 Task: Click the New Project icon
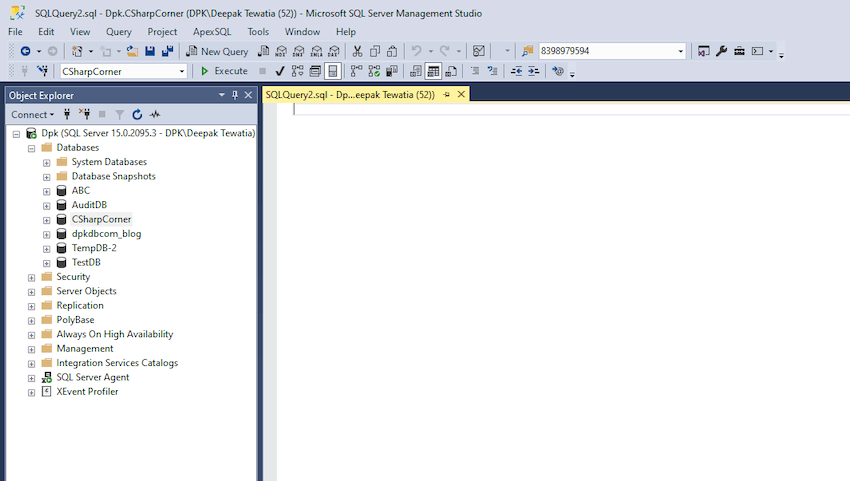tap(77, 51)
